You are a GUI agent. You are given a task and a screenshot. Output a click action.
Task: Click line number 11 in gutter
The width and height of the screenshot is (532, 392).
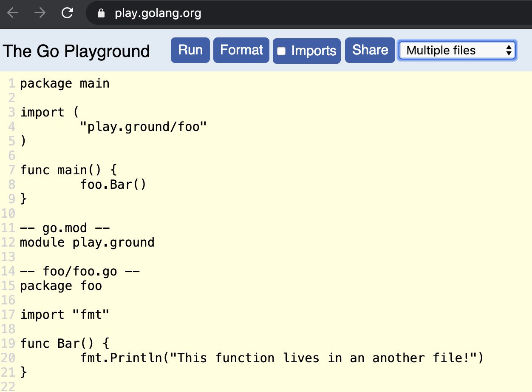[8, 228]
